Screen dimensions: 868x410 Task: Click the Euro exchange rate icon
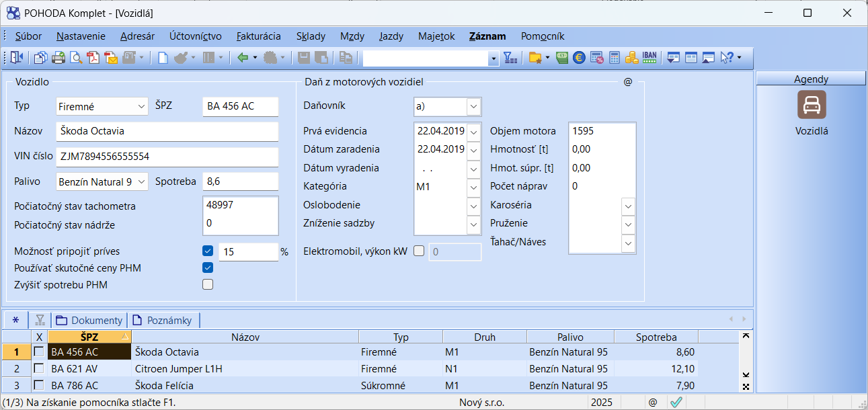click(579, 58)
